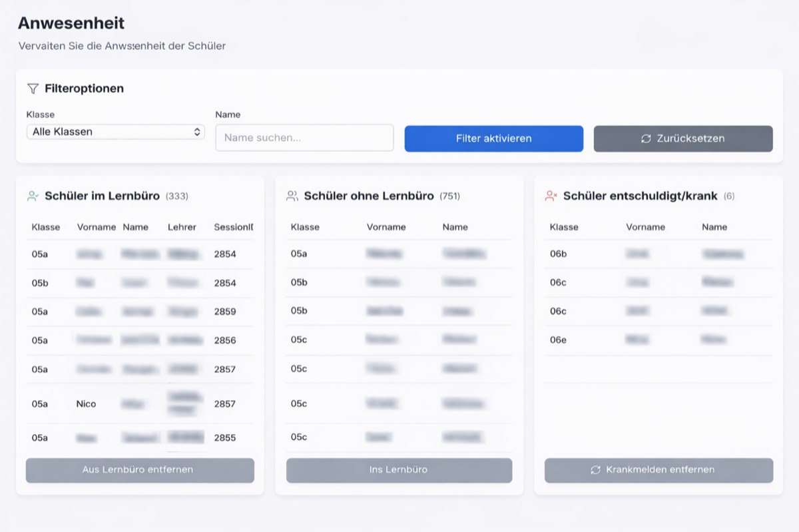
Task: Click the Lehrer column header
Action: pos(182,227)
